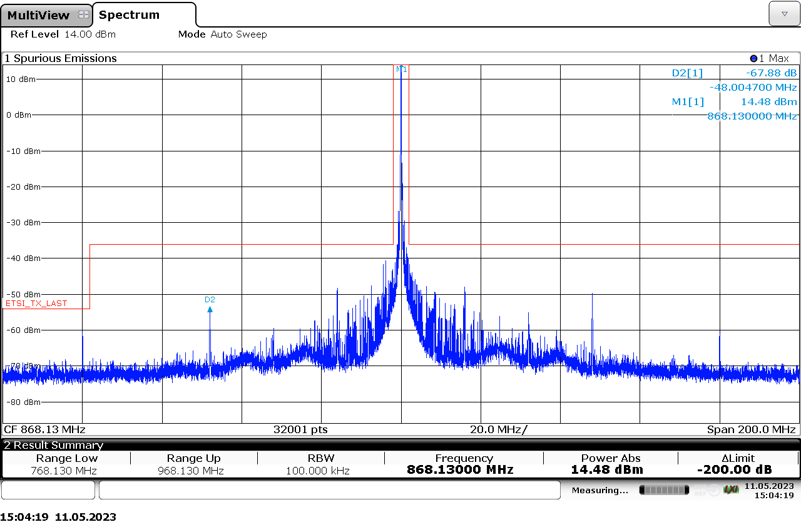This screenshot has width=801, height=532.
Task: Select the 1 Spurious Emissions window title
Action: (61, 58)
